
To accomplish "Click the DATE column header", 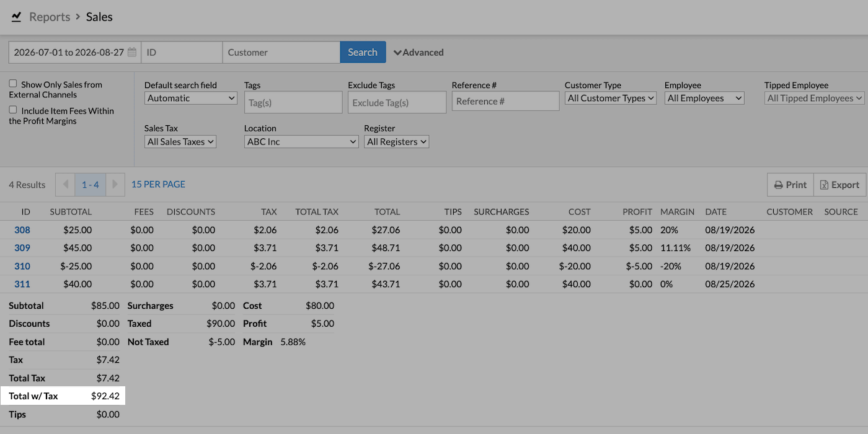I will tap(716, 211).
